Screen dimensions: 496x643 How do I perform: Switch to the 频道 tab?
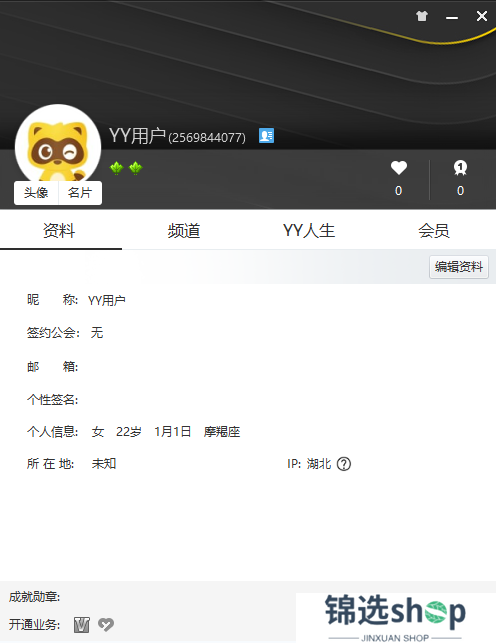tap(184, 230)
